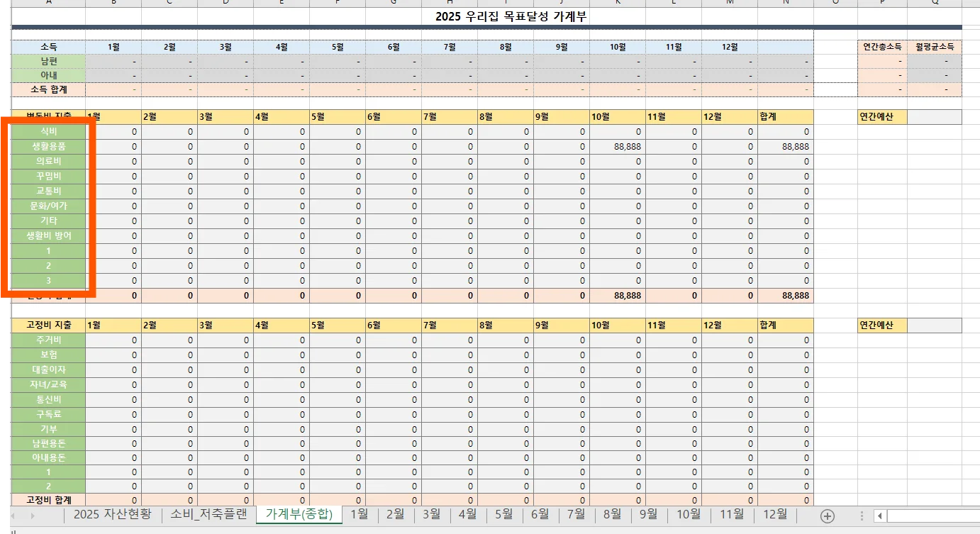980x534 pixels.
Task: Select the 식비 row 1월 value cell
Action: (113, 131)
